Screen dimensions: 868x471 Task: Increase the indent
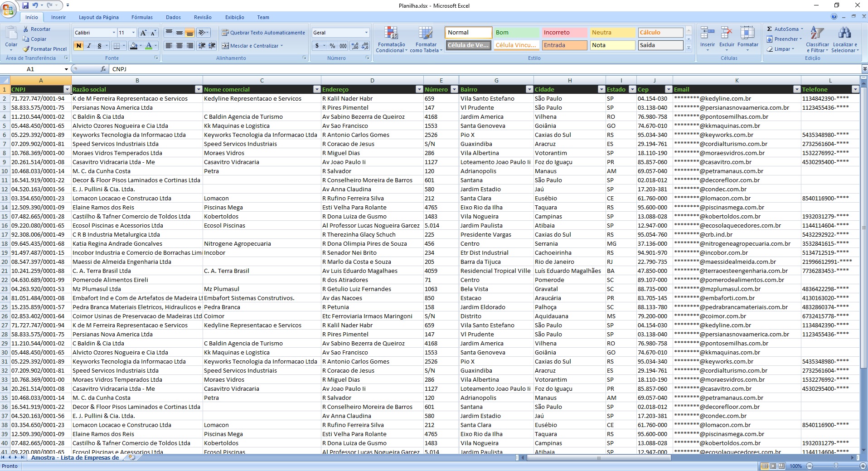point(212,46)
